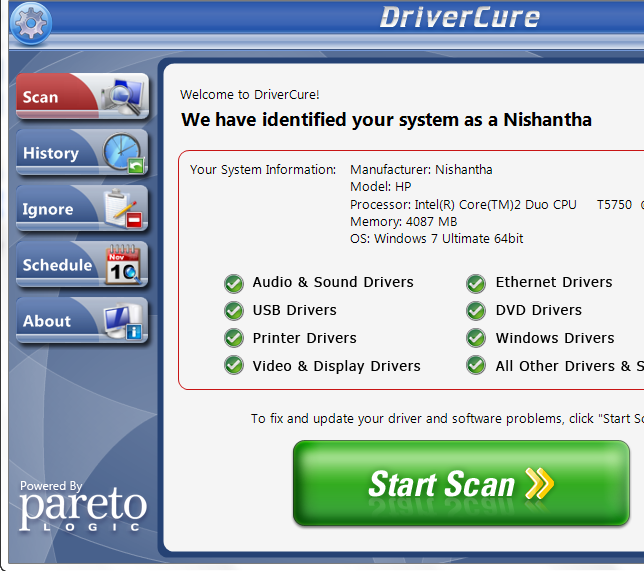Click the clipboard icon on the Ignore button
Screen dimensions: 644x571
pos(123,209)
